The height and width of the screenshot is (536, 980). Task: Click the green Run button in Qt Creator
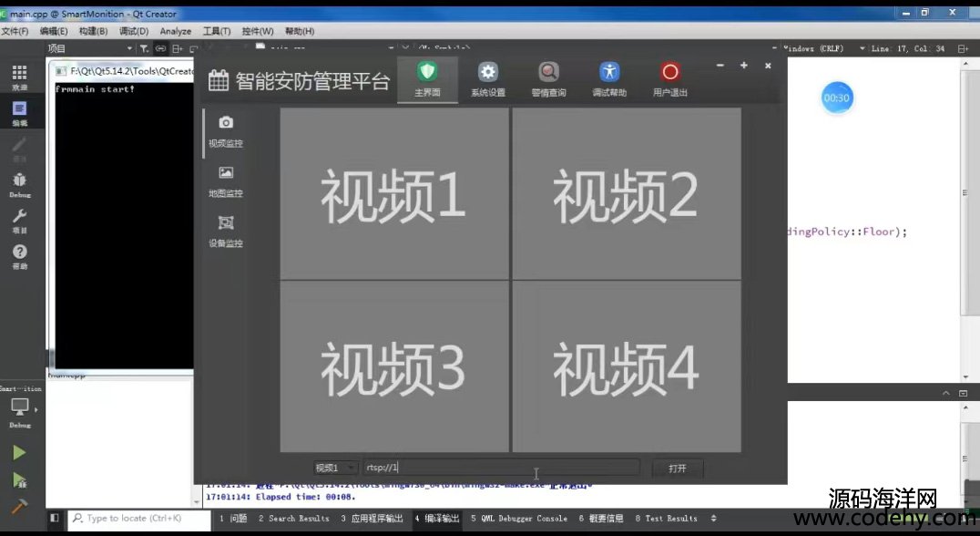[19, 453]
